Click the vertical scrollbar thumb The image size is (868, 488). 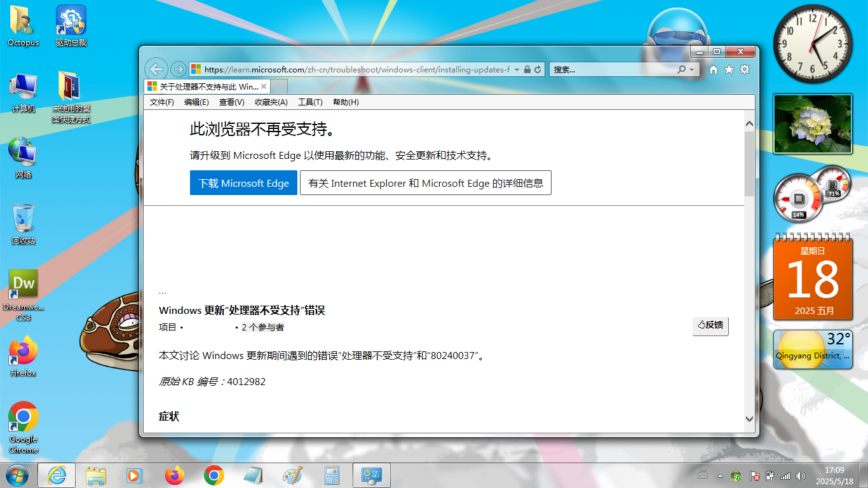(749, 163)
